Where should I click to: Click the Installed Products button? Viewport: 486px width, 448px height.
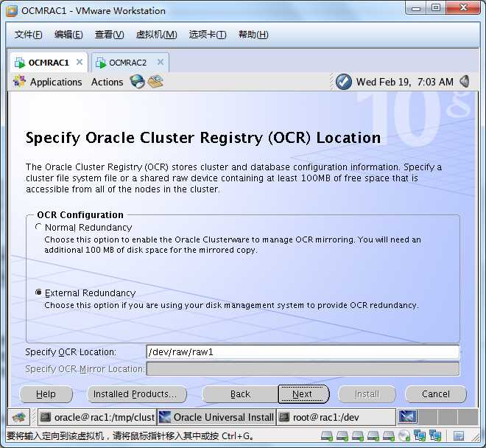point(137,394)
